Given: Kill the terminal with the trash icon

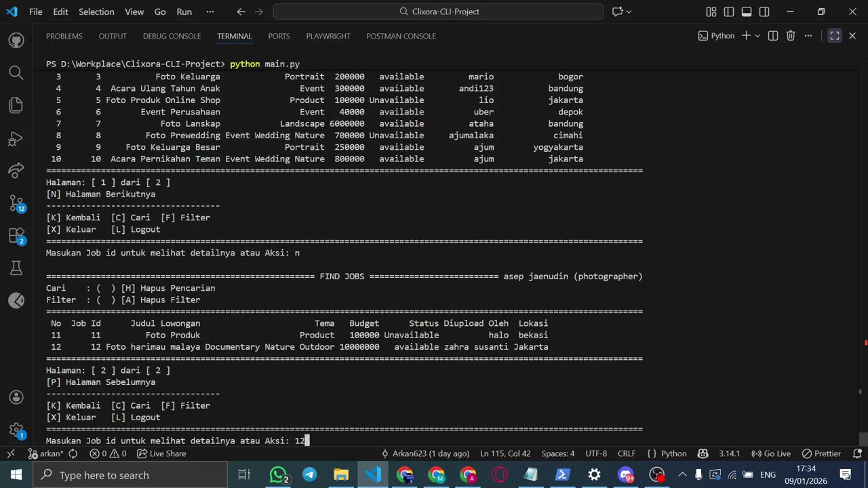Looking at the screenshot, I should pyautogui.click(x=791, y=36).
